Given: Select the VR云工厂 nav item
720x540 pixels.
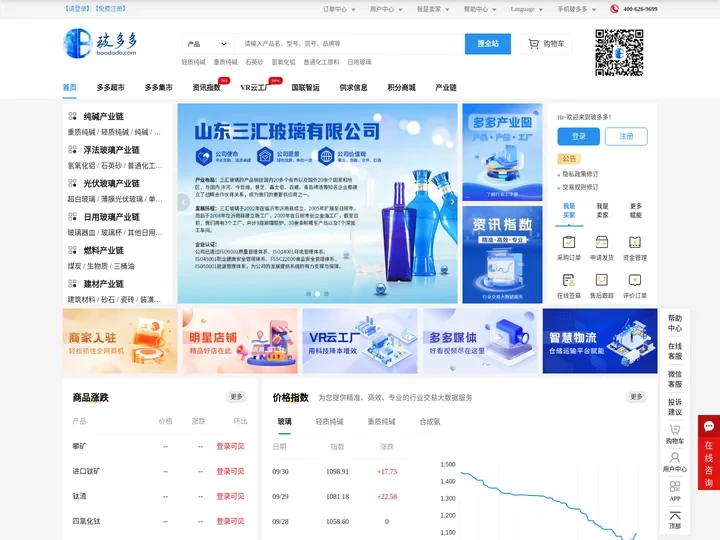Looking at the screenshot, I should click(x=254, y=87).
